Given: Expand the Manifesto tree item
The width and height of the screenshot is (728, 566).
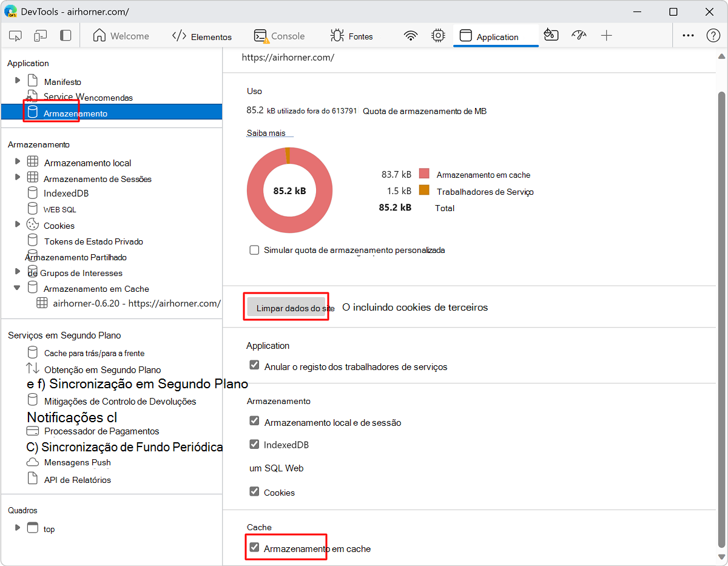Looking at the screenshot, I should click(18, 81).
